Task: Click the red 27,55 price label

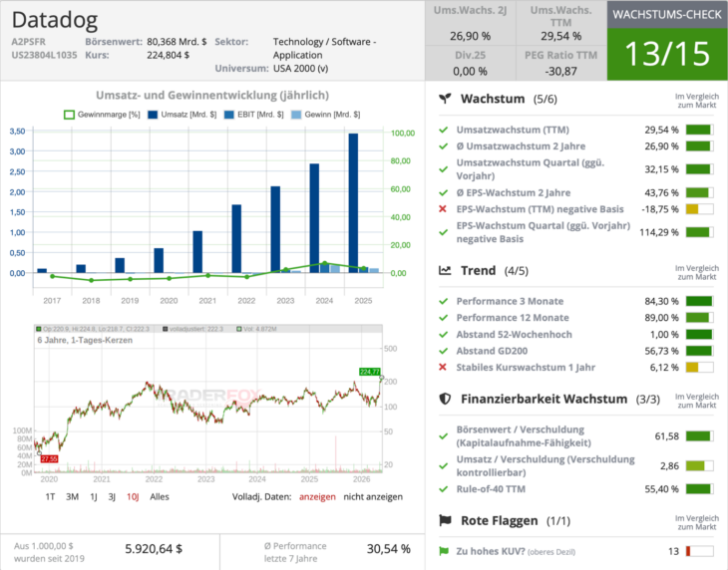Action: [x=49, y=458]
